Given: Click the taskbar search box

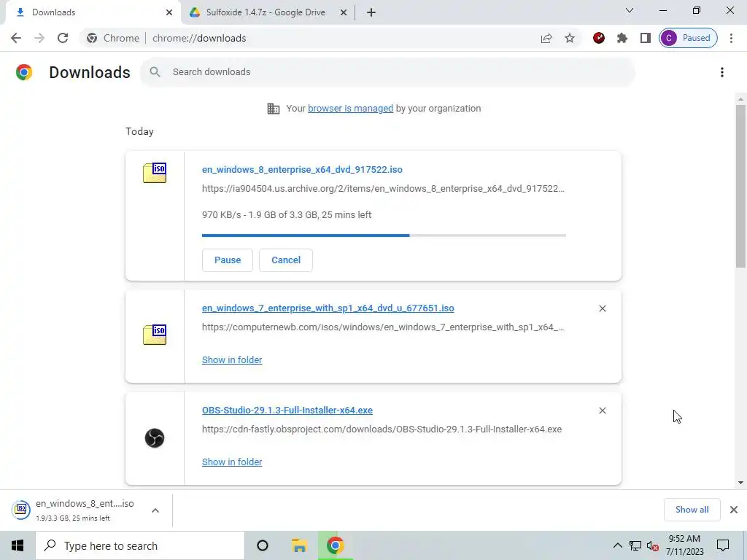Looking at the screenshot, I should coord(140,545).
